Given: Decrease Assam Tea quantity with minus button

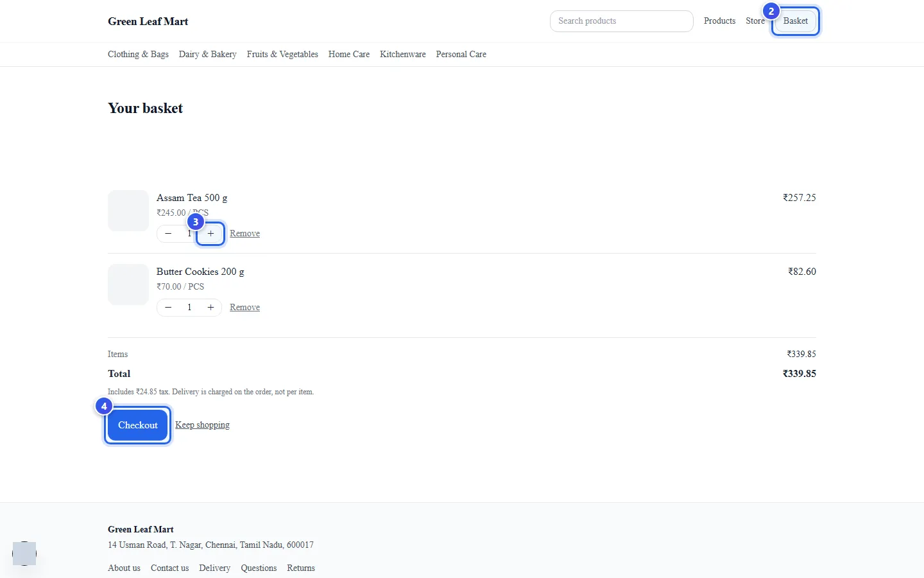Looking at the screenshot, I should [168, 234].
